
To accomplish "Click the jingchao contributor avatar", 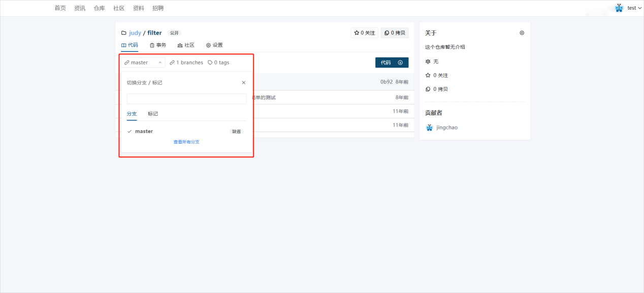I will [430, 127].
